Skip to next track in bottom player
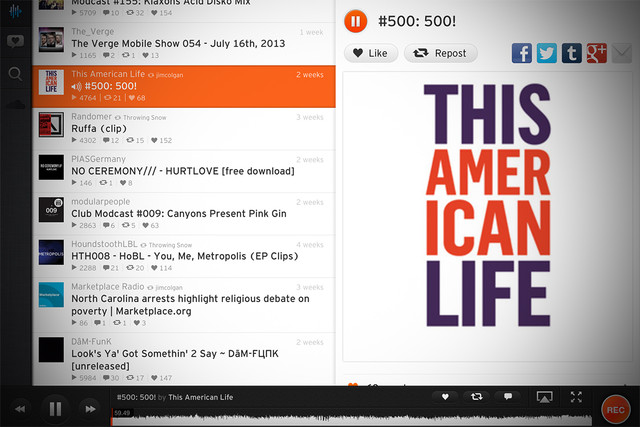 [x=90, y=409]
